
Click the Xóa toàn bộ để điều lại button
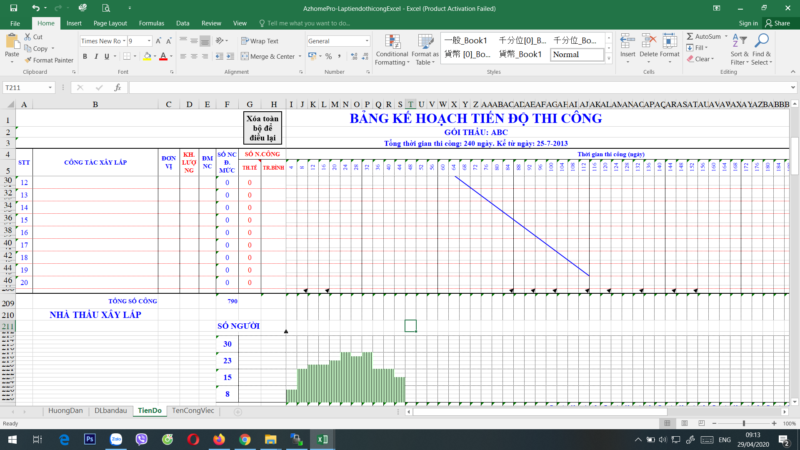pos(262,128)
